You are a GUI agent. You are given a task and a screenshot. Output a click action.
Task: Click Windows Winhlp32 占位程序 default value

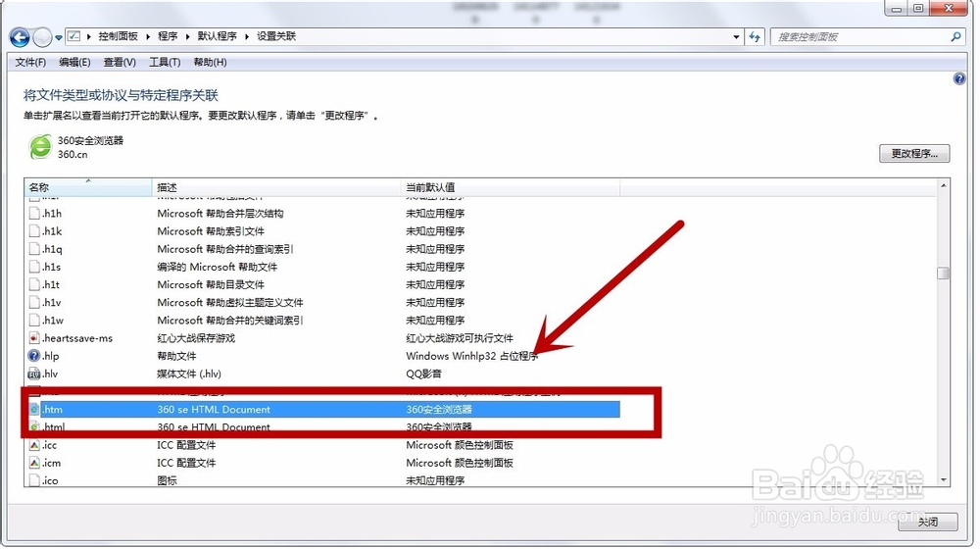(x=472, y=356)
